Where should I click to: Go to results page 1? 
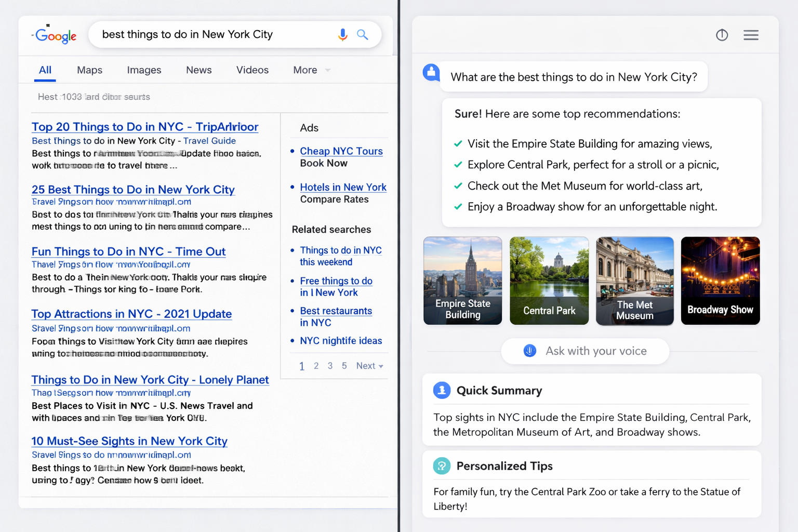[302, 366]
